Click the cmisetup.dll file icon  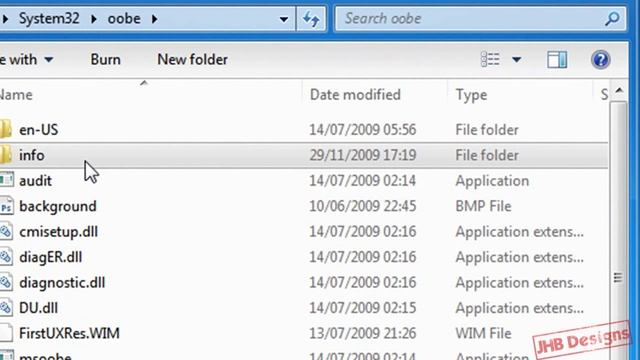click(6, 231)
